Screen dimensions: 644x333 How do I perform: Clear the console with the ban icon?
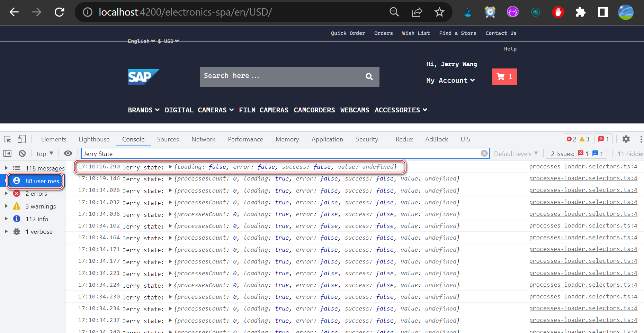coord(22,154)
